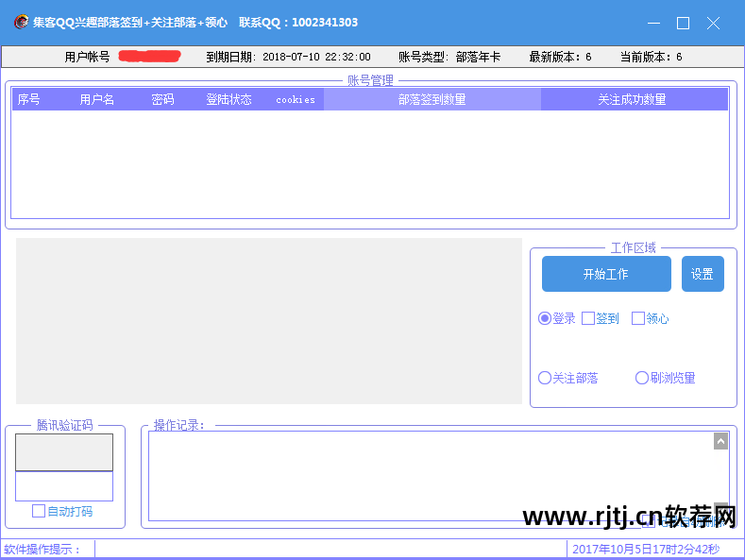Start work with 开始工作 button
This screenshot has height=560, width=745.
coord(606,274)
